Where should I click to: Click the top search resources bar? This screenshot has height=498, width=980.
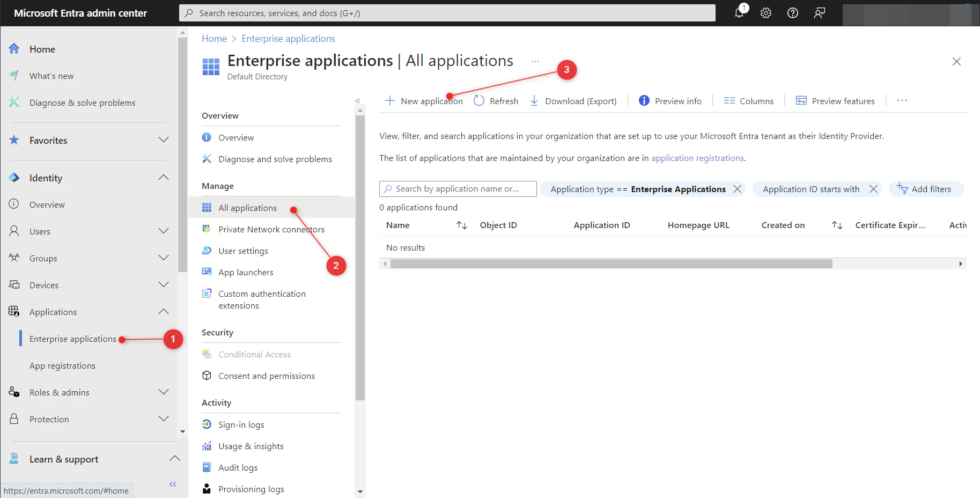(x=447, y=13)
